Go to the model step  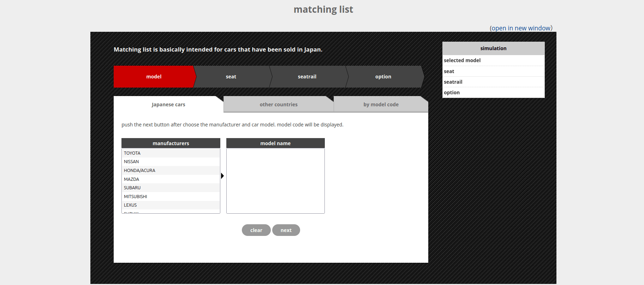pyautogui.click(x=154, y=77)
